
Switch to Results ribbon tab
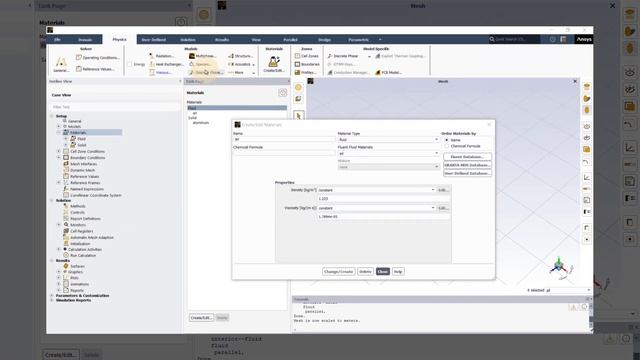pos(222,40)
